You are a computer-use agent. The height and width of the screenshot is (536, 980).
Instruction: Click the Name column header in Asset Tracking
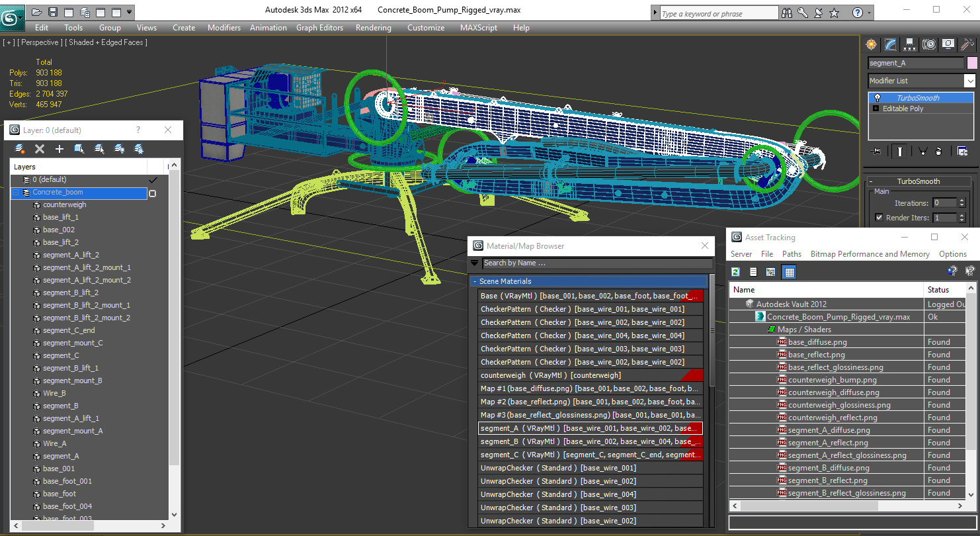tap(826, 290)
